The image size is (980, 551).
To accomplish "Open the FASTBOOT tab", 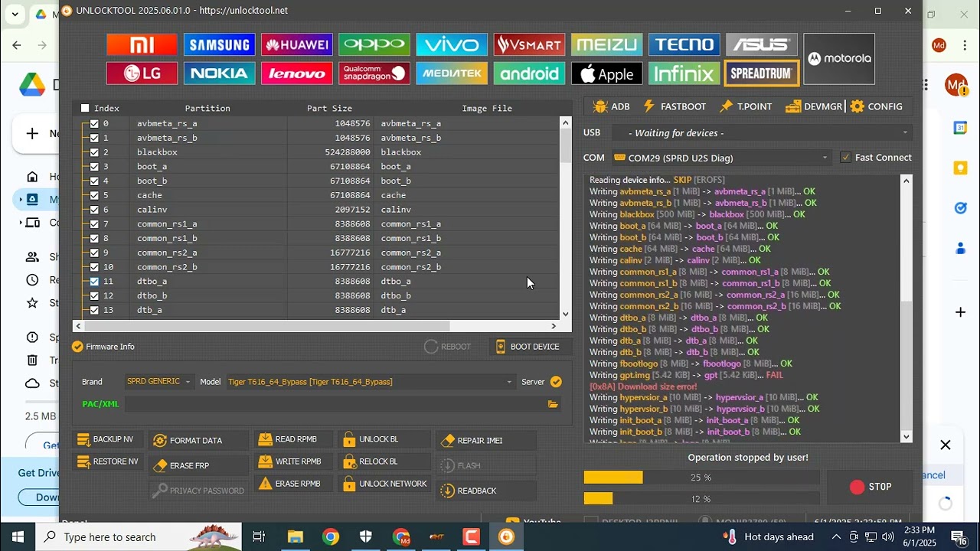I will point(675,106).
